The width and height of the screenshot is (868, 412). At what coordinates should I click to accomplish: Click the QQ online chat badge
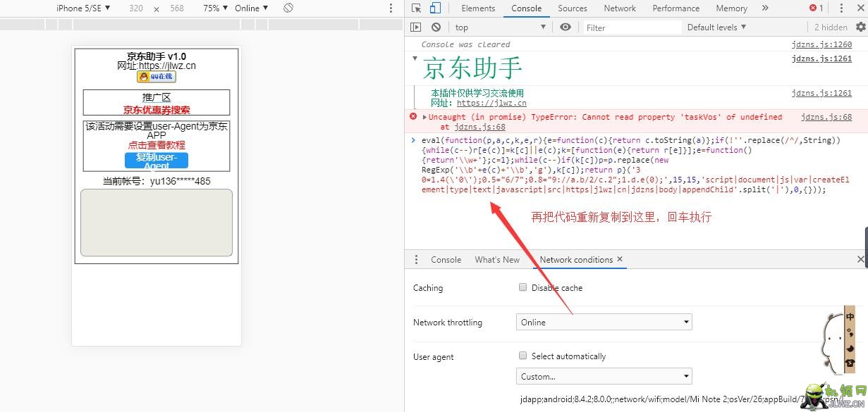(157, 77)
